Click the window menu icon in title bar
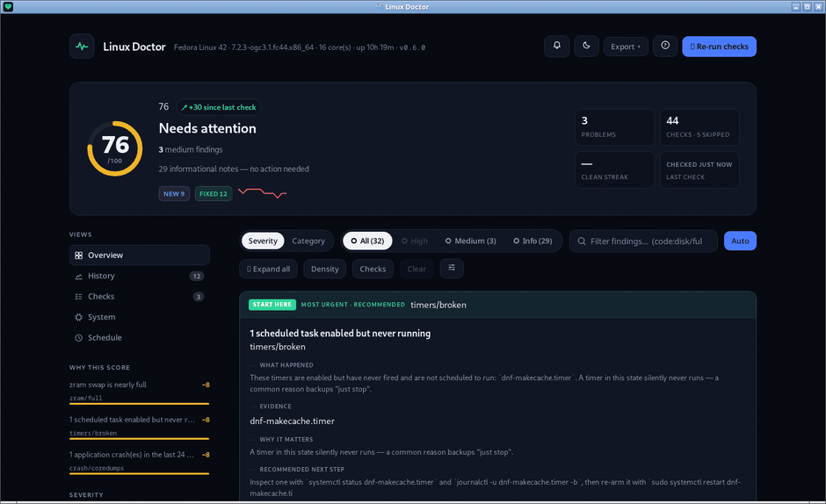 (x=8, y=7)
